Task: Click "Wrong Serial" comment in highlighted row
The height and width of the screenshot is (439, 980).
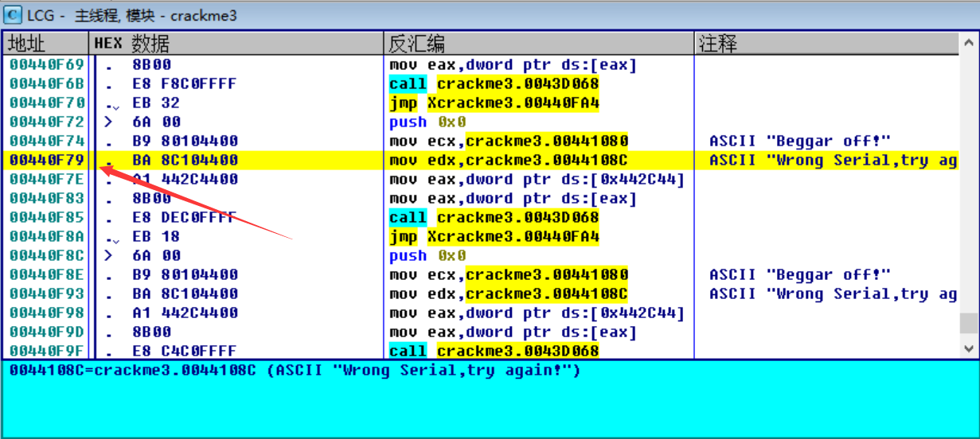Action: click(x=833, y=160)
